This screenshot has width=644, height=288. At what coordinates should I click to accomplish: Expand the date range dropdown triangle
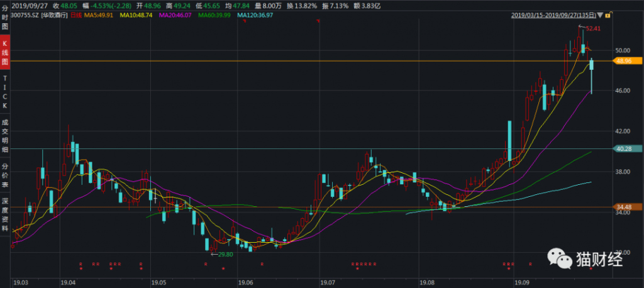[600, 15]
